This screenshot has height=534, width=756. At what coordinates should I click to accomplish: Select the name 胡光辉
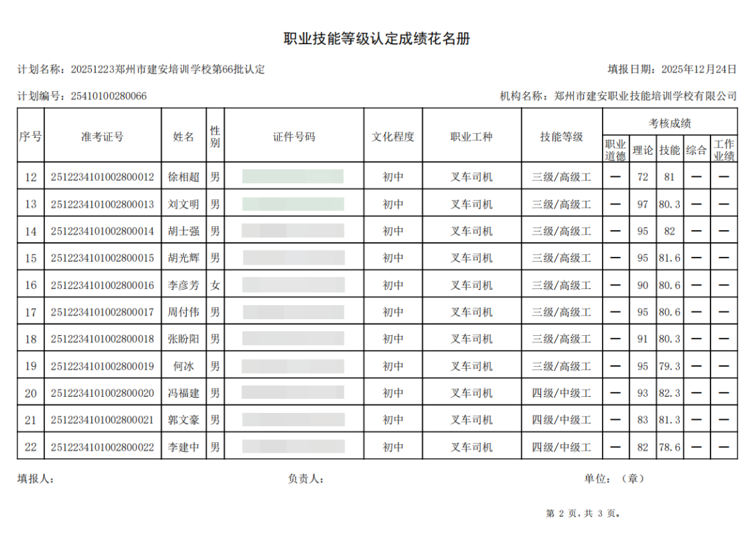[183, 258]
